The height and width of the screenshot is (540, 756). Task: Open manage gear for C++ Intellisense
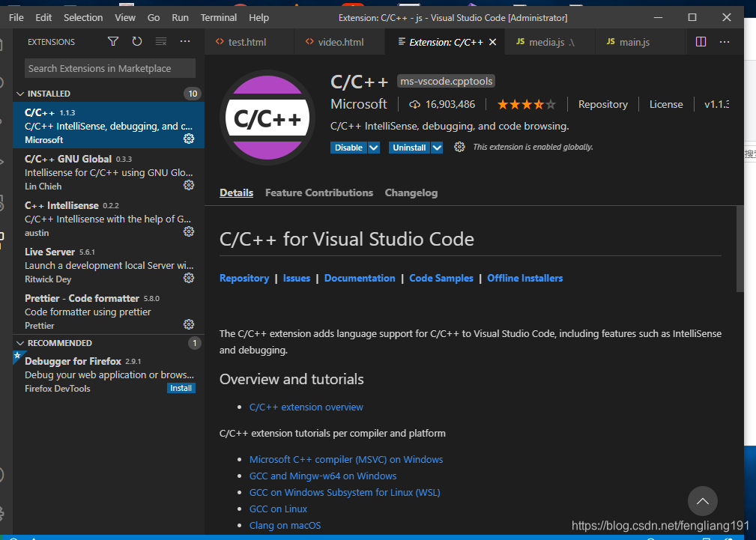tap(189, 231)
